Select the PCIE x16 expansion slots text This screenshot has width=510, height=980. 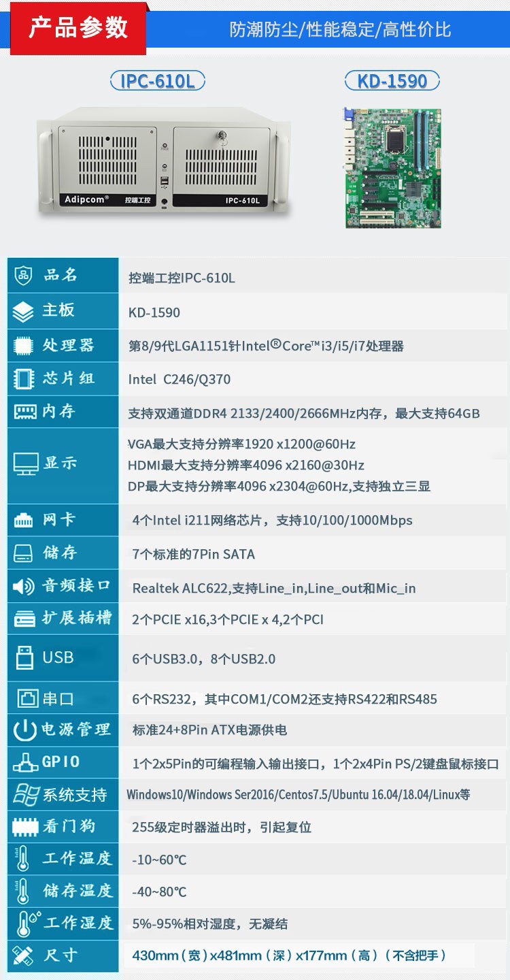coord(228,620)
